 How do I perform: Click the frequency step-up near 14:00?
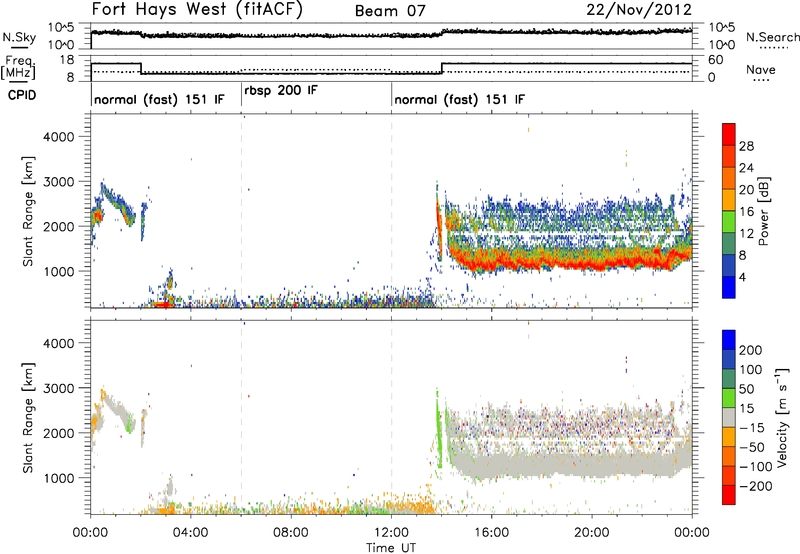(442, 68)
